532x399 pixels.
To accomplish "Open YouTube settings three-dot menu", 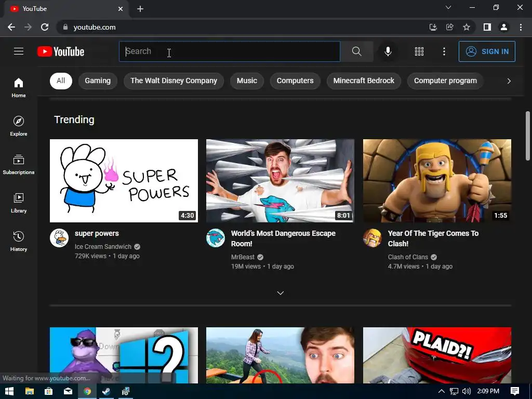I will click(444, 51).
